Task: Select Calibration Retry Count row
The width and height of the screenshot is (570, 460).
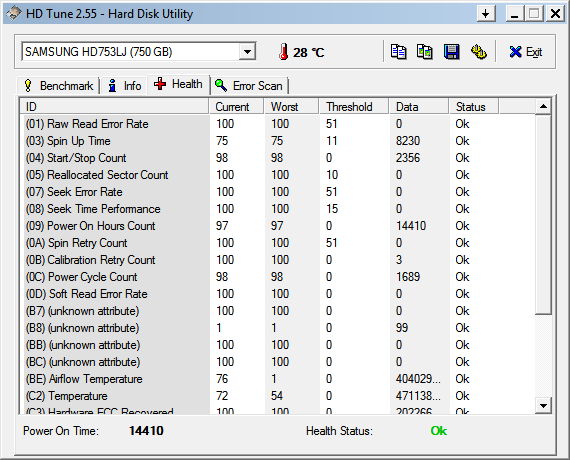Action: [x=278, y=260]
